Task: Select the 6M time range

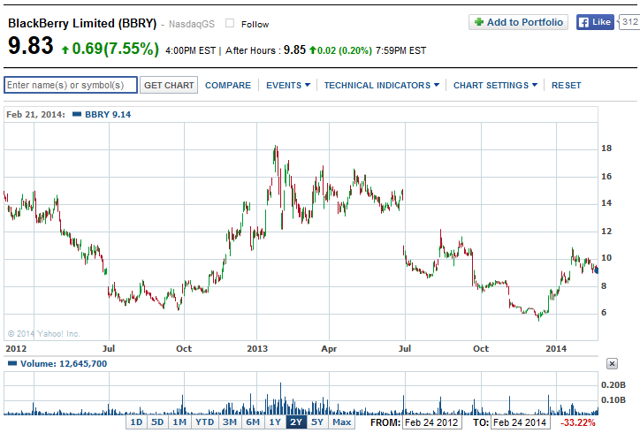Action: tap(253, 422)
